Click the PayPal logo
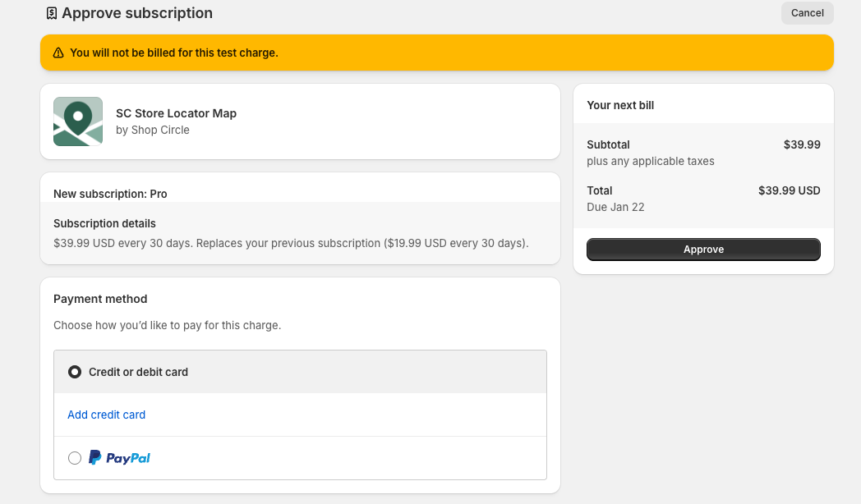 (x=119, y=458)
